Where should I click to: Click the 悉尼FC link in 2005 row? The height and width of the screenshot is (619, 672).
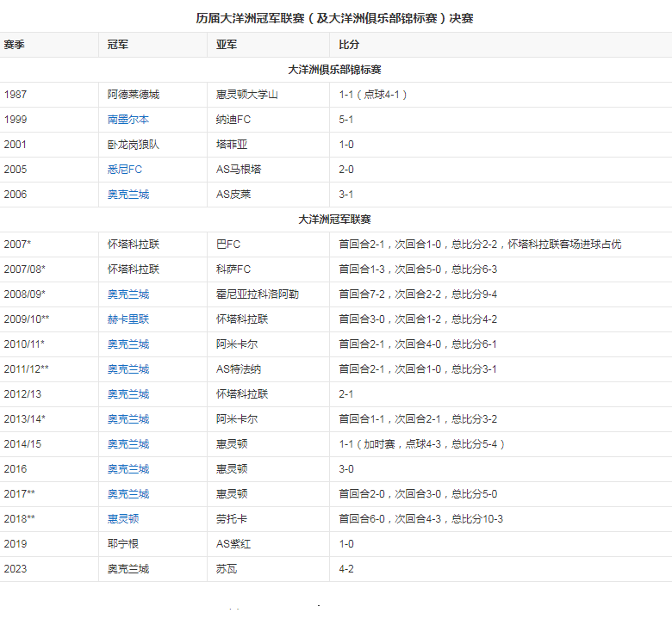(x=124, y=170)
